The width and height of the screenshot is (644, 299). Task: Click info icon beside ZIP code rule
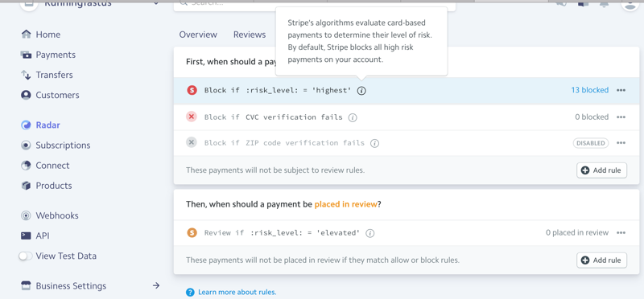374,143
